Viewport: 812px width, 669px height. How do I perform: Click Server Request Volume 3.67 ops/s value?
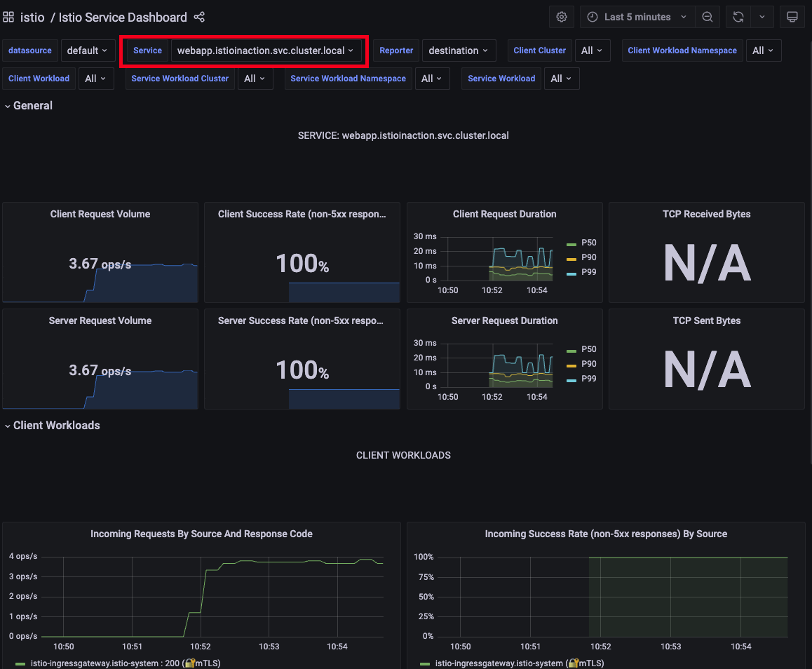pyautogui.click(x=100, y=371)
